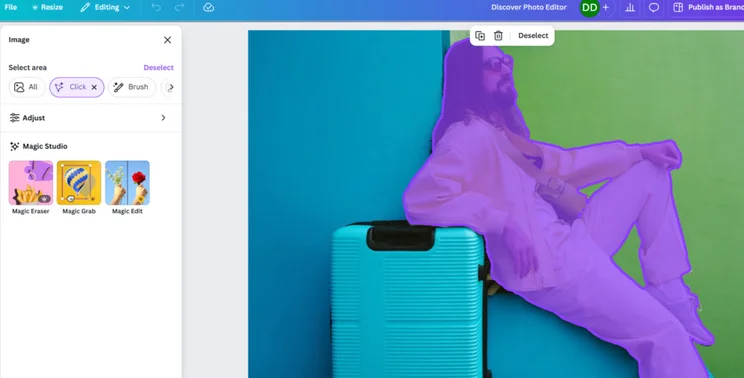Toggle the Click selection mode
The image size is (744, 378).
[x=77, y=87]
